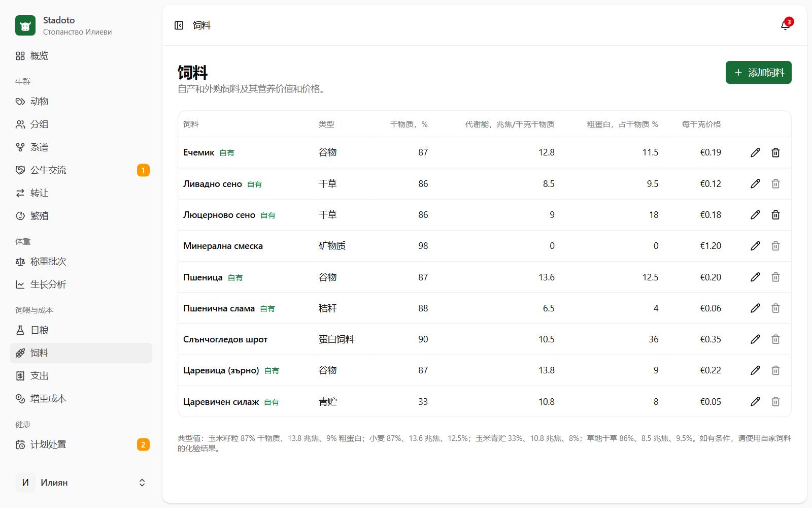Click the Stadoto cow logo
Screen dimensions: 812x508
click(x=25, y=25)
